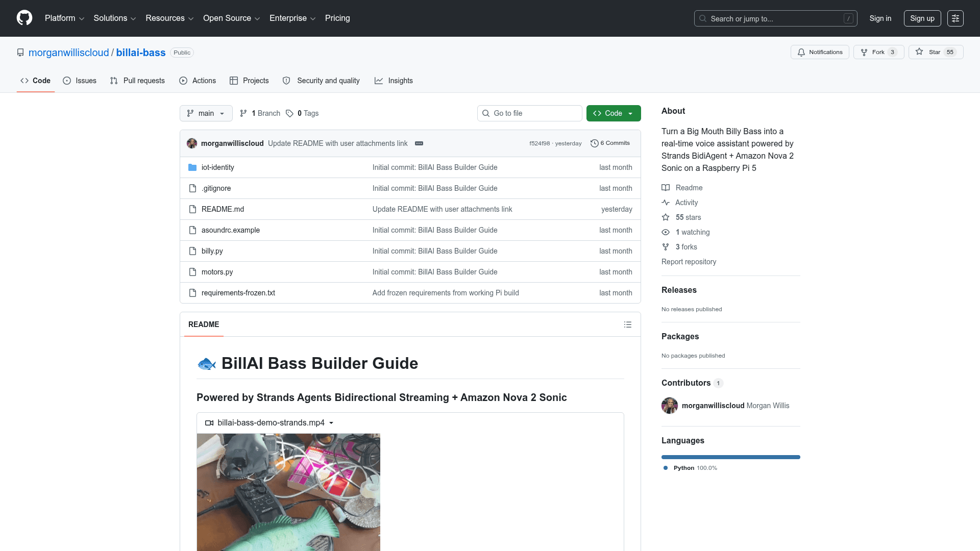Click Report repository
The width and height of the screenshot is (980, 551).
tap(689, 262)
